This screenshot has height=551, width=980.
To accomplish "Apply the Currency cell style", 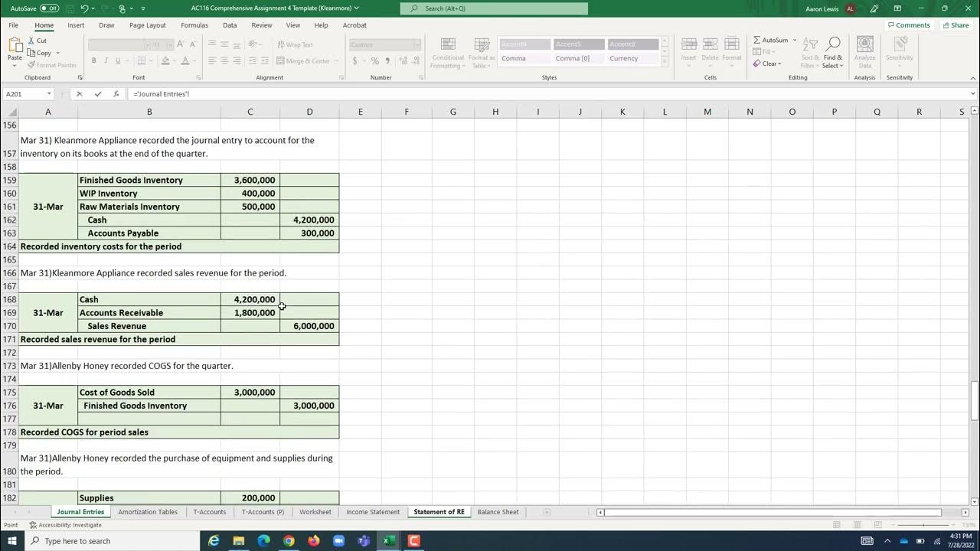I will point(633,58).
